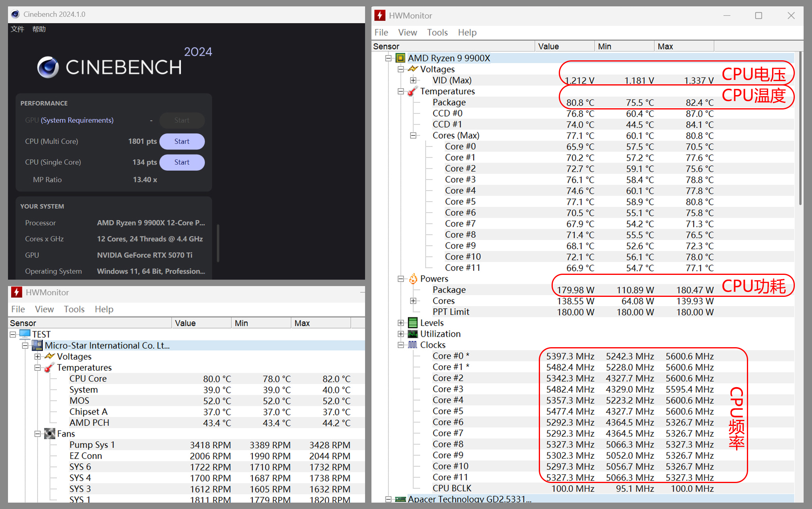Click the Temperatures thermometer icon under Ryzen
Image resolution: width=812 pixels, height=509 pixels.
pyautogui.click(x=413, y=91)
